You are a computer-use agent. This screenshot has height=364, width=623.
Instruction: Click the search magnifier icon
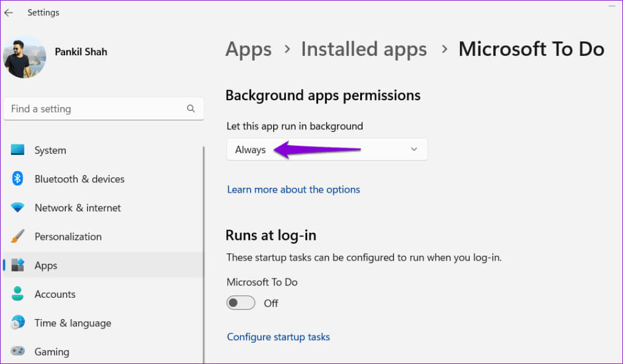[190, 108]
